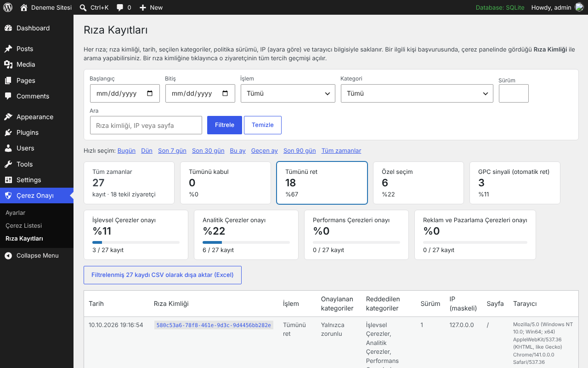The image size is (588, 368).
Task: Click the Tools wrench icon
Action: [x=8, y=164]
